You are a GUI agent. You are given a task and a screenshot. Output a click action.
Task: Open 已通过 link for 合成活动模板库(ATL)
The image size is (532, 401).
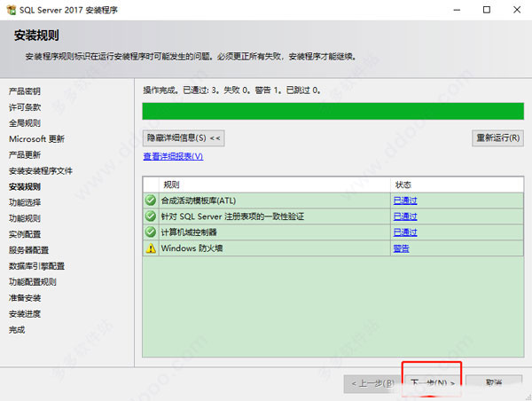405,200
